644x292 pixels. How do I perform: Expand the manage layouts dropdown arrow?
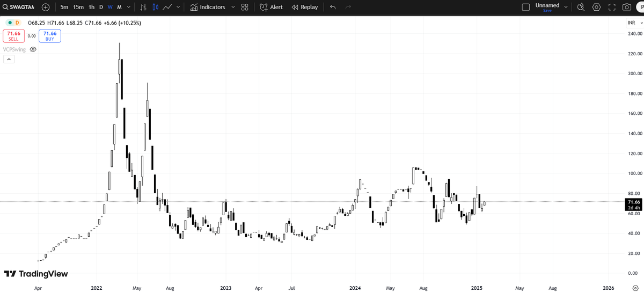pyautogui.click(x=566, y=7)
